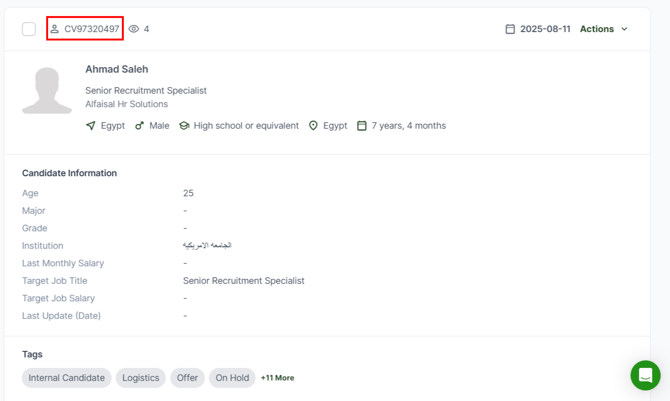Open the green chat widget
The height and width of the screenshot is (401, 670).
645,375
